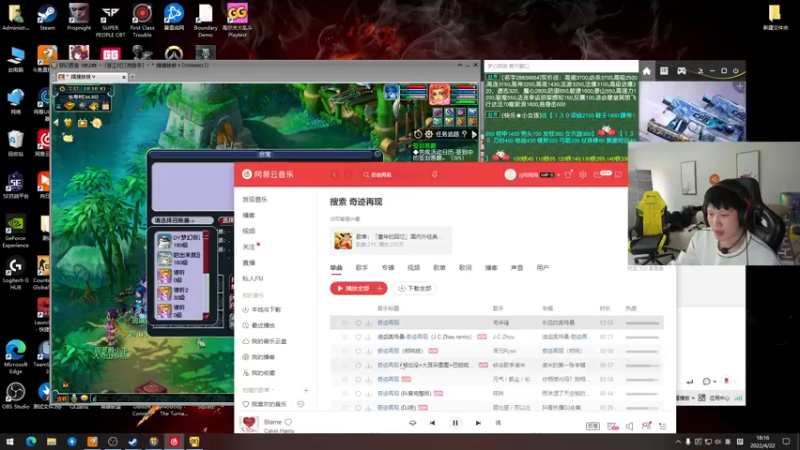Image resolution: width=800 pixels, height=450 pixels.
Task: Like the J.C Zhou remix song
Action: [x=358, y=337]
